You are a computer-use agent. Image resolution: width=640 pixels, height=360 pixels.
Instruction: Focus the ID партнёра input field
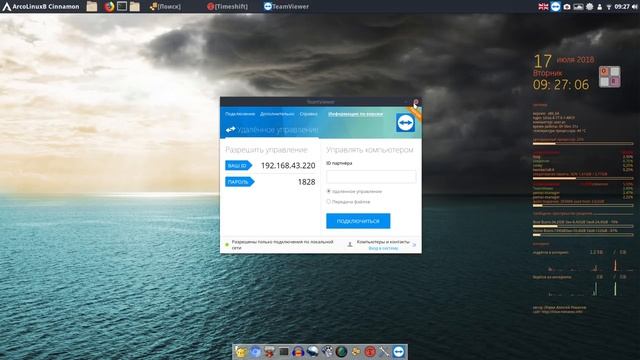point(371,176)
